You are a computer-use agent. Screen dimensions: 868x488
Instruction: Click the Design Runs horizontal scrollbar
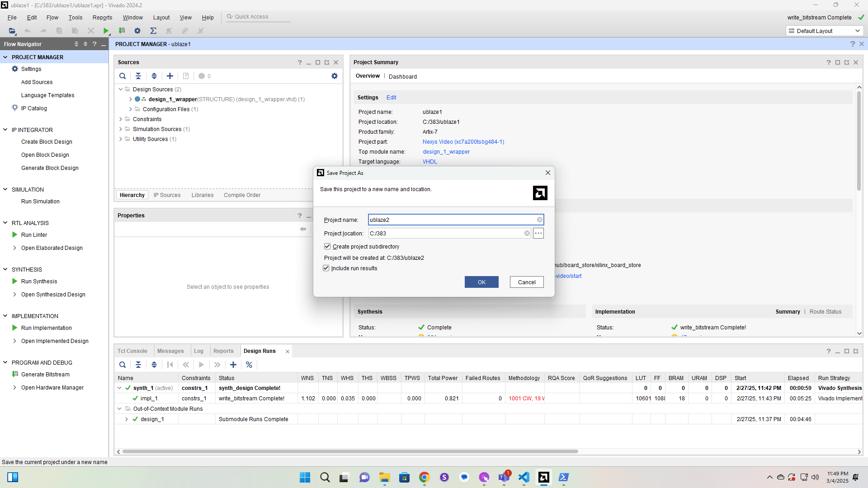click(x=350, y=451)
